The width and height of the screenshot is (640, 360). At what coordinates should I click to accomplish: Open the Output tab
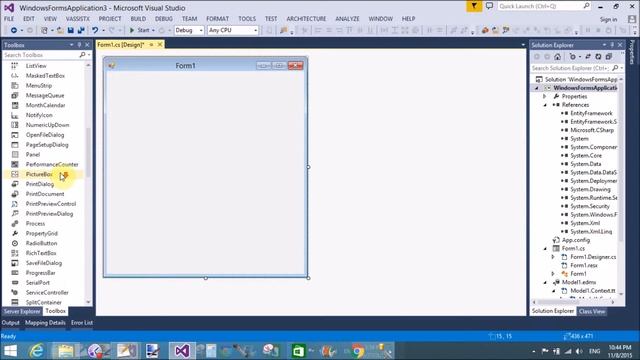point(10,323)
